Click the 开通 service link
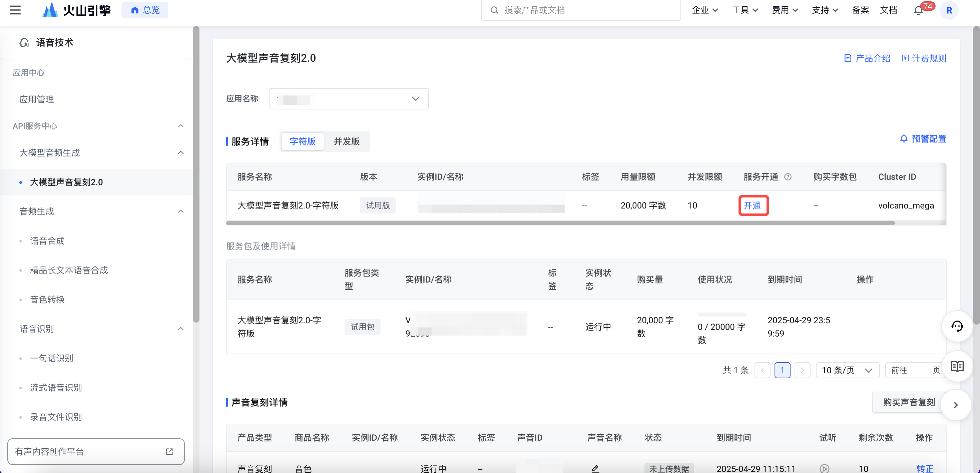The width and height of the screenshot is (980, 473). tap(752, 205)
